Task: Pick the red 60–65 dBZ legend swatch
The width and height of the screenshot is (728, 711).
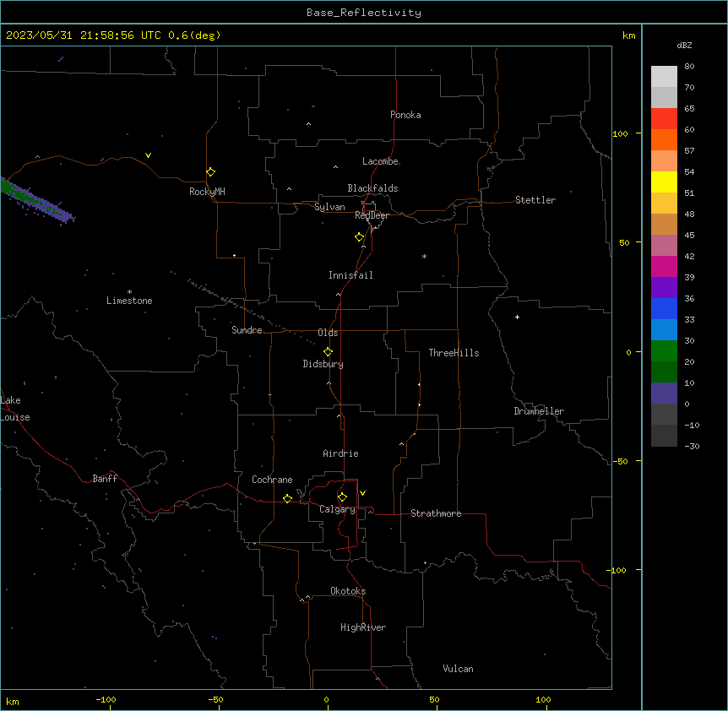Action: (664, 119)
